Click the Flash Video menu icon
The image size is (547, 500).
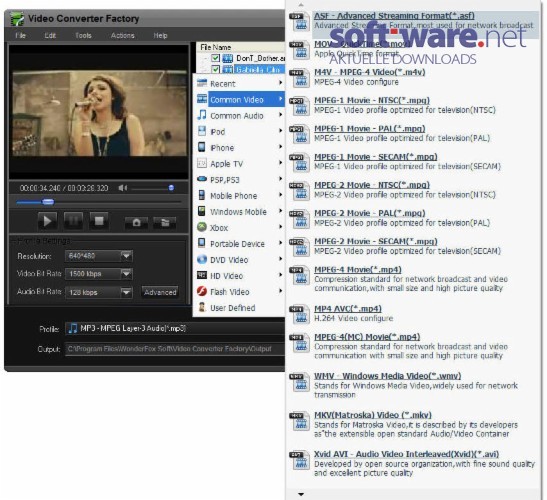202,291
